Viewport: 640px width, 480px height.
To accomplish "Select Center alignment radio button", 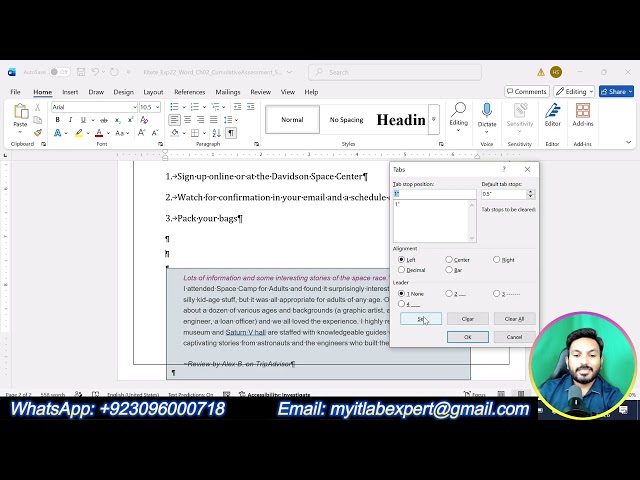I will 449,260.
